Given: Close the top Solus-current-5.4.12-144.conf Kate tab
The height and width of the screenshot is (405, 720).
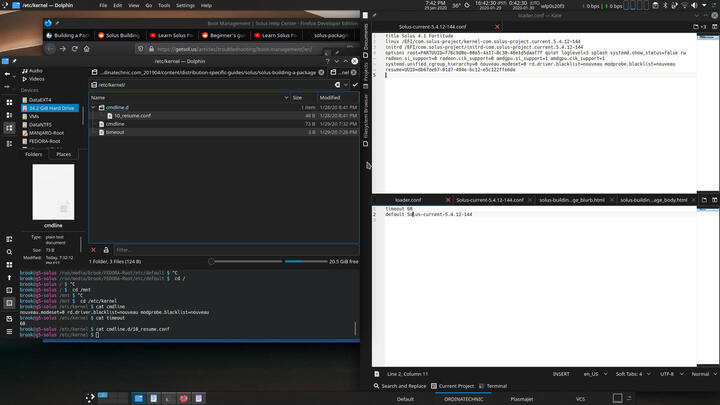Looking at the screenshot, I should pyautogui.click(x=497, y=27).
